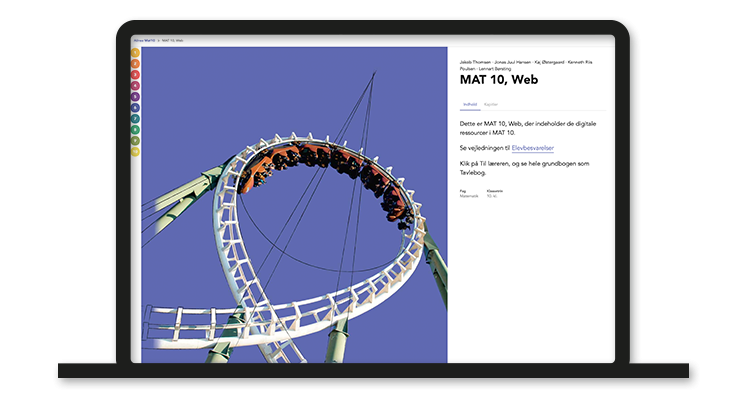Click the 10. kl. grade level label
Viewport: 750px width, 400px height.
coord(492,196)
